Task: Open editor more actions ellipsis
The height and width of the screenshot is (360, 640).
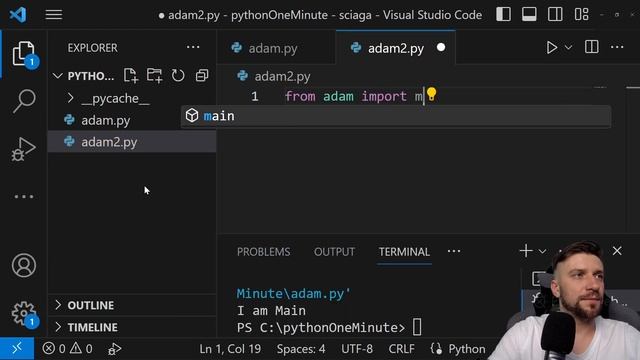Action: coord(617,47)
